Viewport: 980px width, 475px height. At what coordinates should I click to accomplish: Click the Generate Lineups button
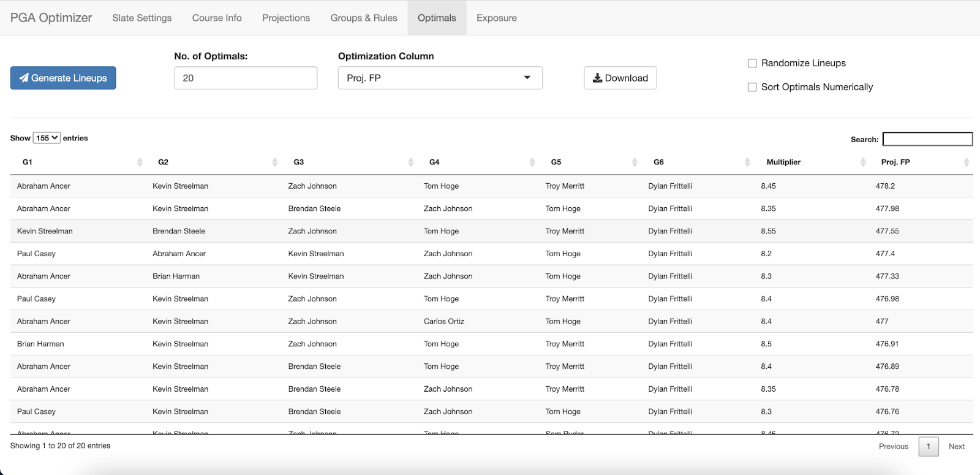(x=63, y=78)
